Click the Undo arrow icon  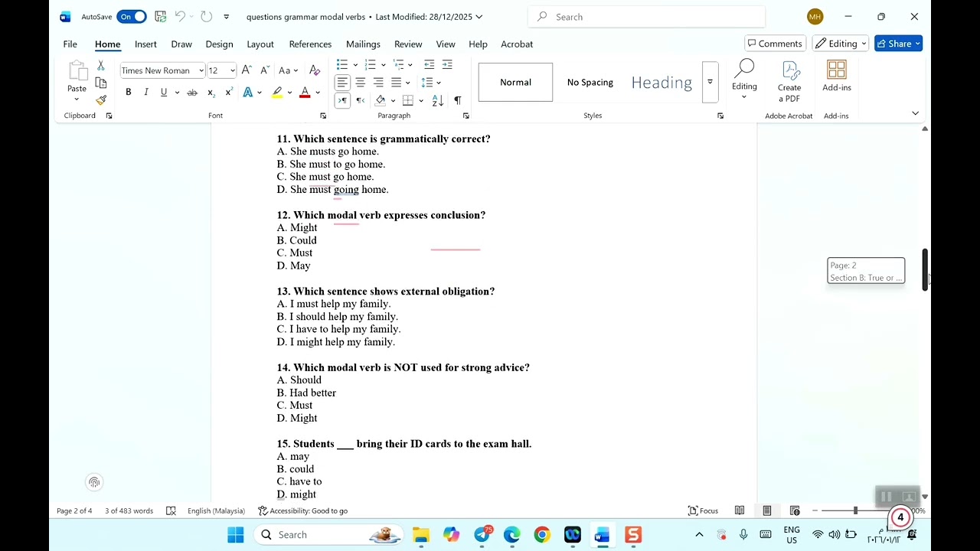coord(180,16)
